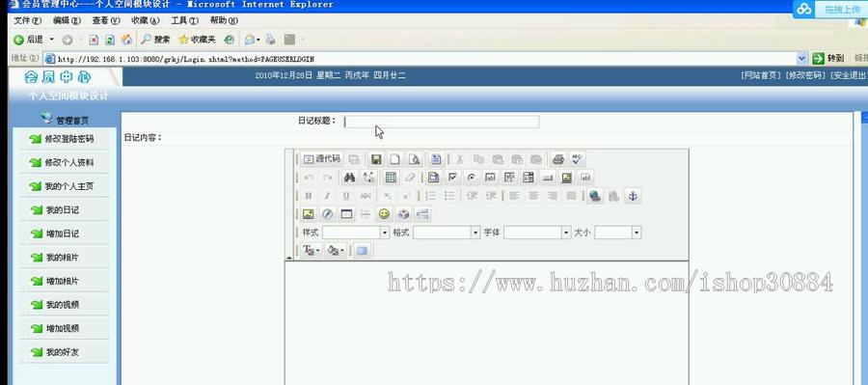Click the Select All icon
This screenshot has width=868, height=385.
coord(391,178)
